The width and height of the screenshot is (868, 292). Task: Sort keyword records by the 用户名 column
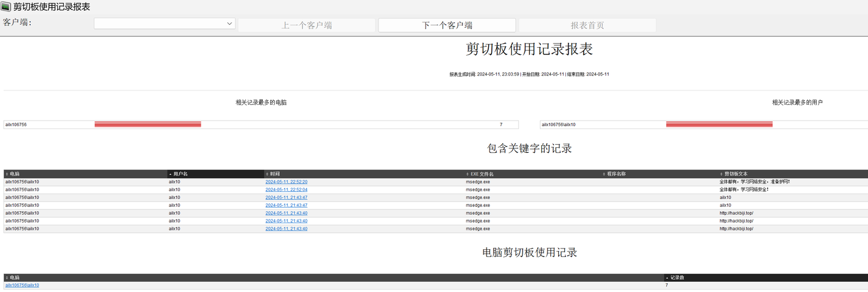pyautogui.click(x=216, y=174)
